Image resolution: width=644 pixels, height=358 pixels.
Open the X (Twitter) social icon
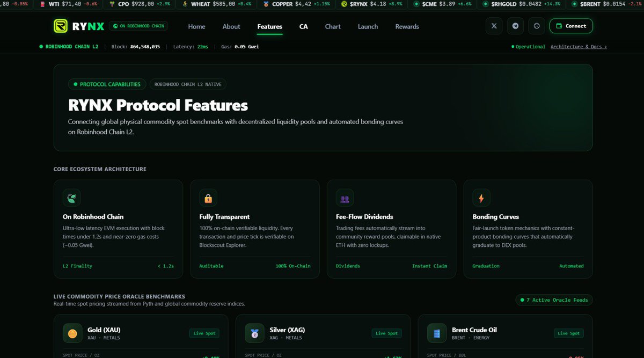(494, 26)
